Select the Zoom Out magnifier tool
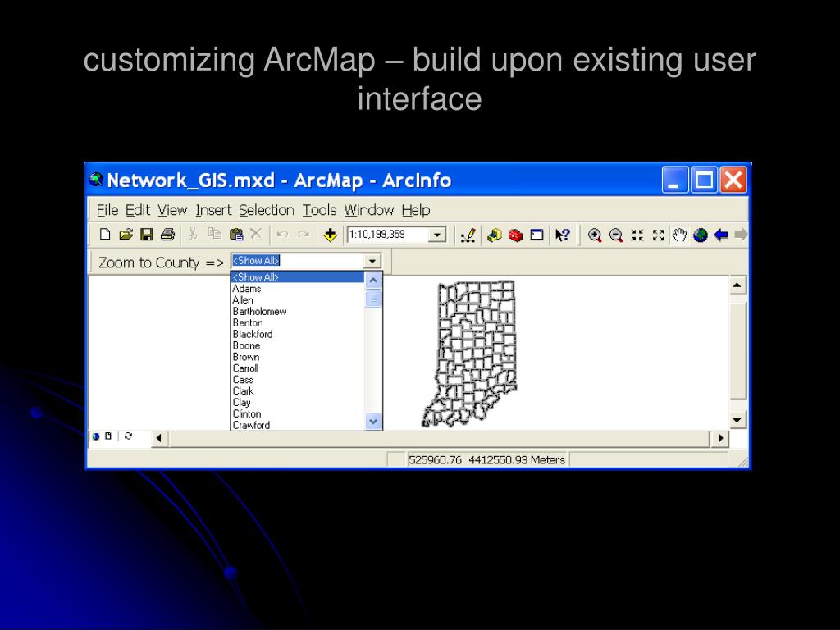 (616, 235)
